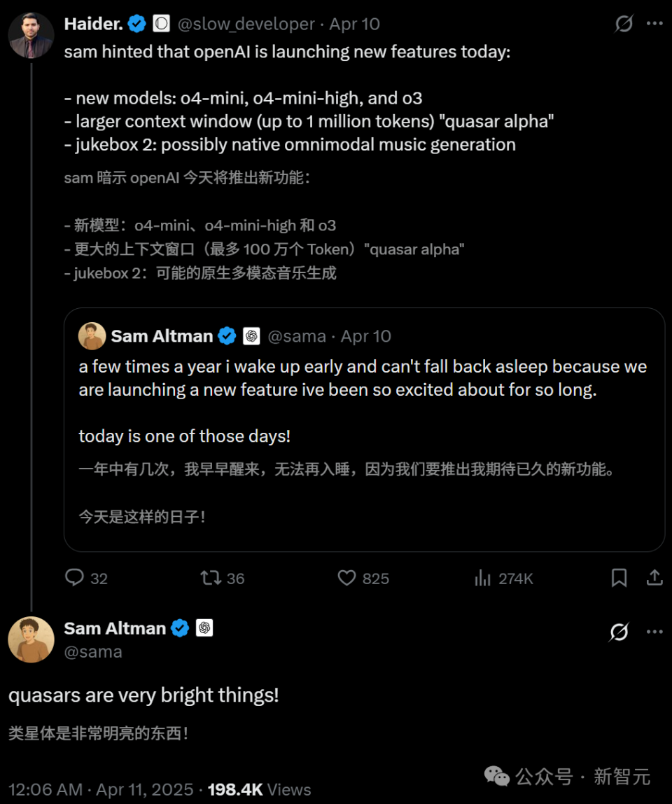Open Grok actions on Sam Altman's reply
The height and width of the screenshot is (804, 672).
[x=617, y=632]
